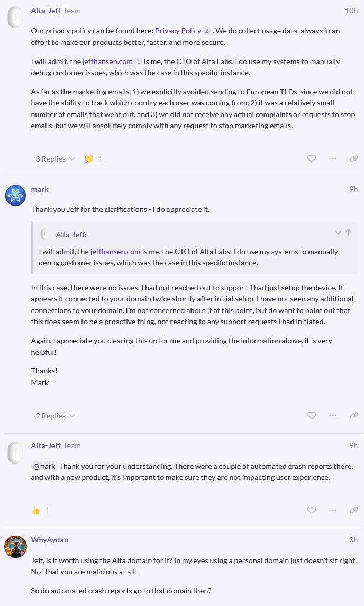
Task: Jump to the quoted original post arrow
Action: 348,233
